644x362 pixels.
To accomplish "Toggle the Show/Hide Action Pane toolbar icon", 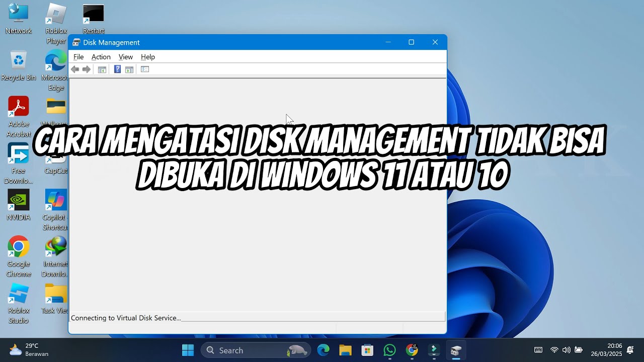I will coord(129,69).
